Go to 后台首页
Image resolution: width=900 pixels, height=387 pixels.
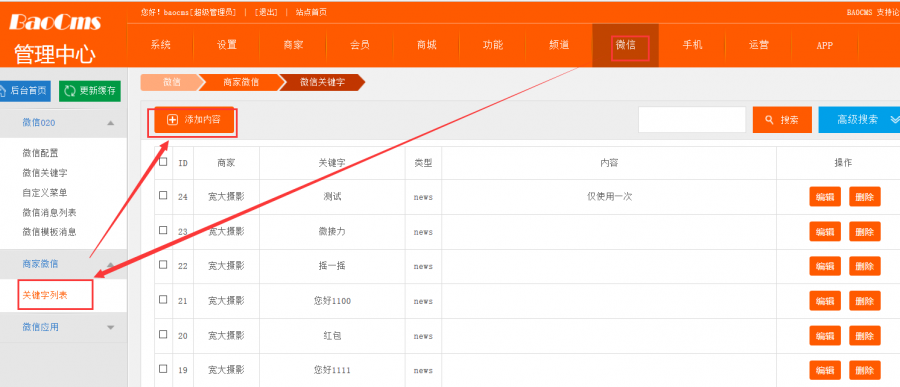[25, 91]
